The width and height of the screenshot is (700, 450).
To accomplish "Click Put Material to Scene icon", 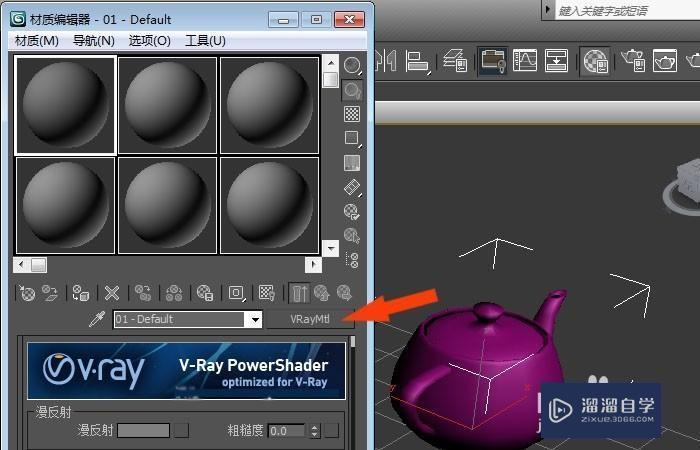I will pos(50,293).
